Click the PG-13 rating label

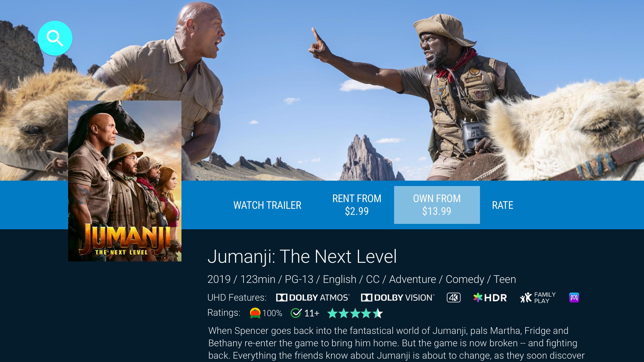pyautogui.click(x=299, y=279)
